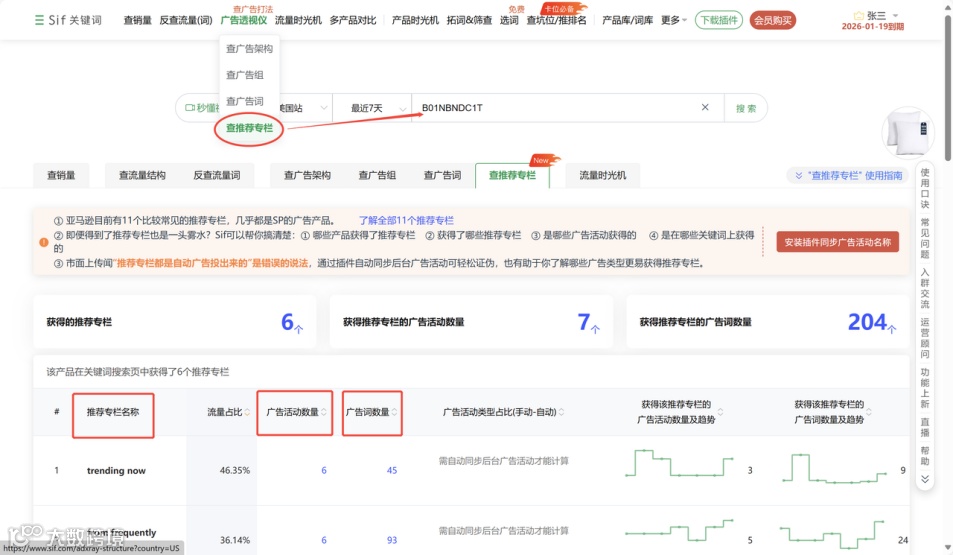
Task: Switch to the 查推荐专栏 tab
Action: (512, 175)
